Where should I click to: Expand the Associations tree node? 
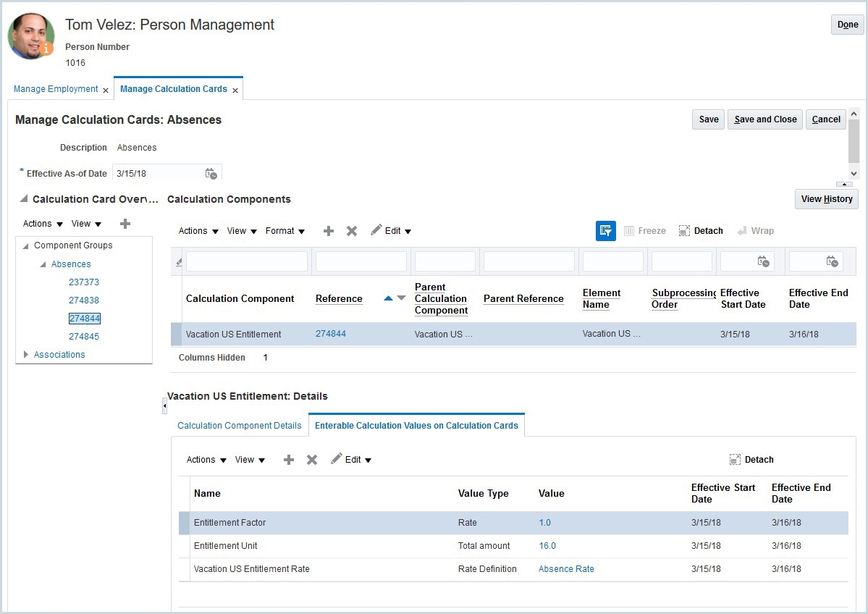pyautogui.click(x=27, y=355)
